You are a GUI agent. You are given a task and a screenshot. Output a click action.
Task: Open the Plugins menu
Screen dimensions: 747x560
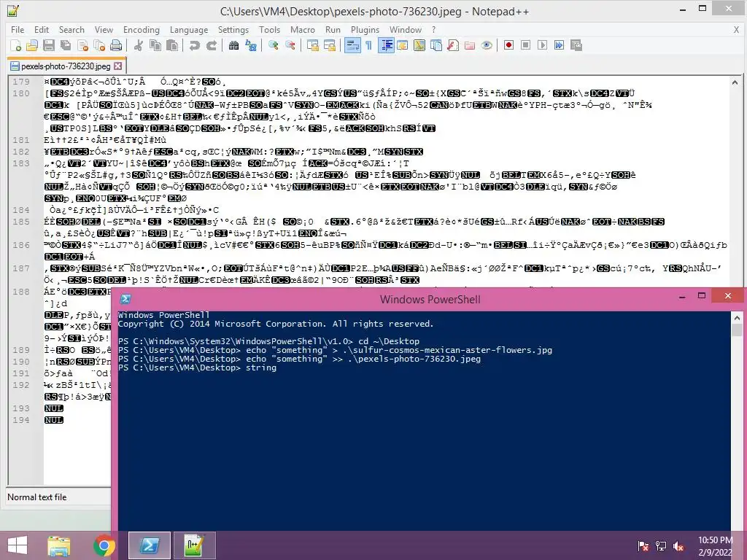tap(365, 29)
